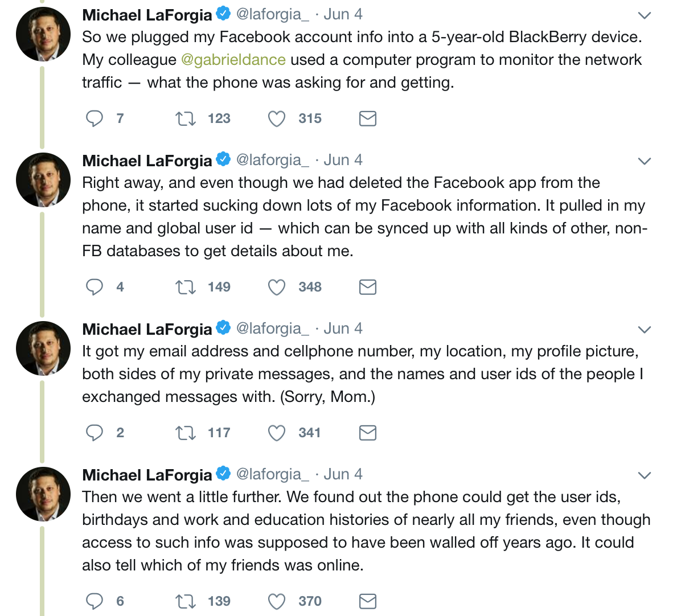The height and width of the screenshot is (616, 681).
Task: Open the @laforgia_ handle on second tweet
Action: (x=272, y=160)
